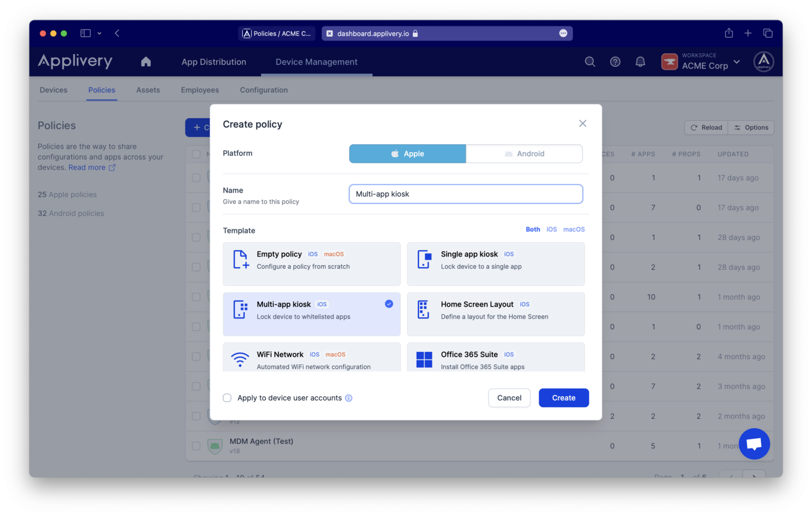Open the notifications bell icon
Screen dimensions: 812x516
(640, 62)
